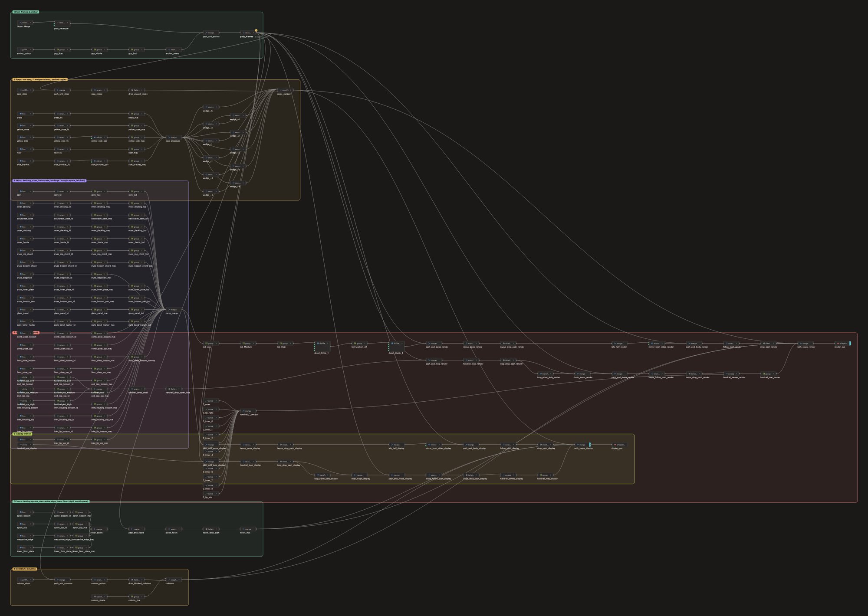This screenshot has width=868, height=616.
Task: Click the yellow warning badge on path_frames
Action: [256, 30]
